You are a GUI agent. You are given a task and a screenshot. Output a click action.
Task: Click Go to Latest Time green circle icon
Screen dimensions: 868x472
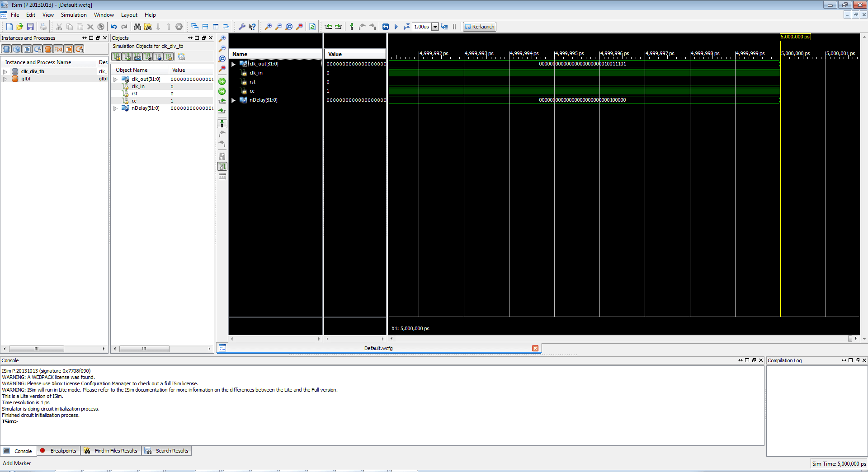pos(222,91)
